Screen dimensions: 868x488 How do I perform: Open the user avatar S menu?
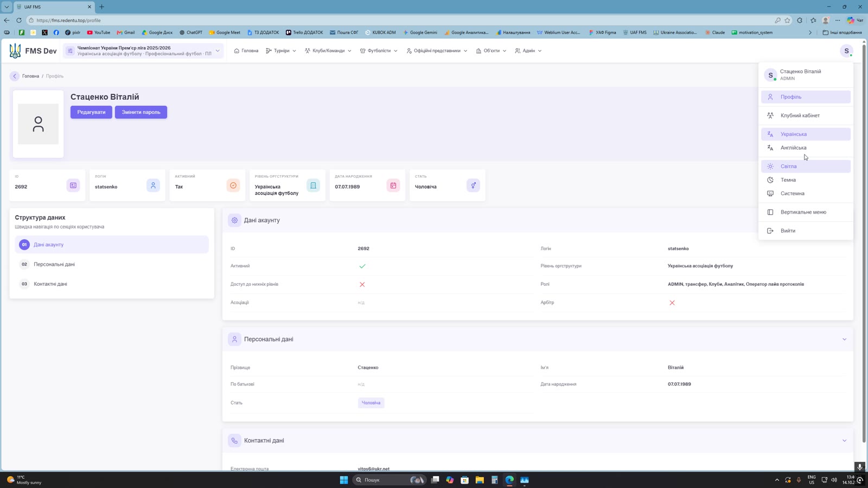(846, 51)
